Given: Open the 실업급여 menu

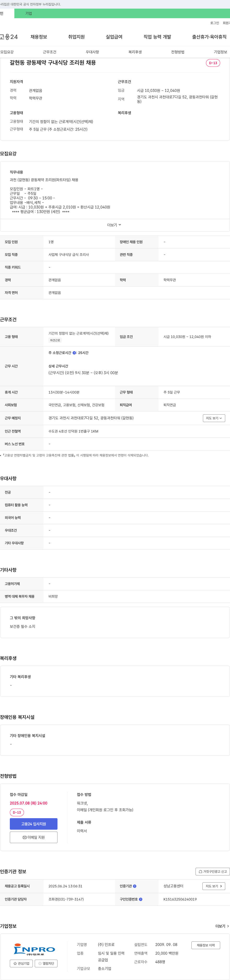Looking at the screenshot, I should [114, 37].
